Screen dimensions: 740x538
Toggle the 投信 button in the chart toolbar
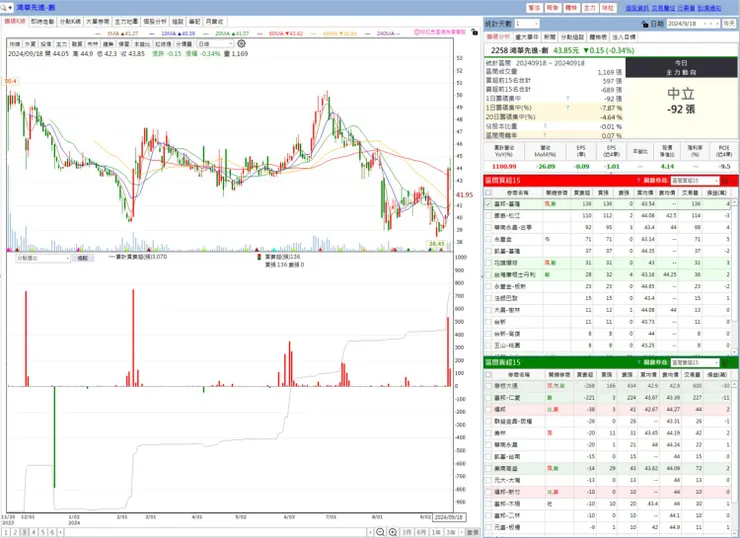(x=46, y=44)
